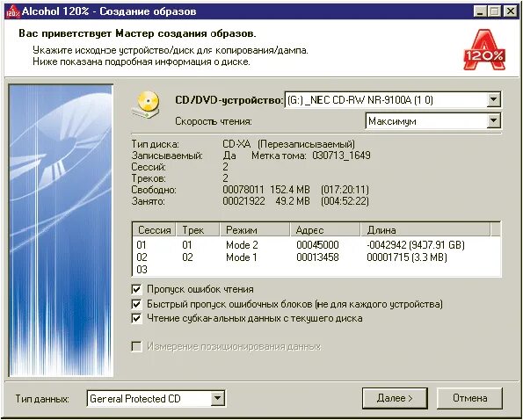
Task: Click the 'Адрес' column header
Action: pyautogui.click(x=325, y=230)
